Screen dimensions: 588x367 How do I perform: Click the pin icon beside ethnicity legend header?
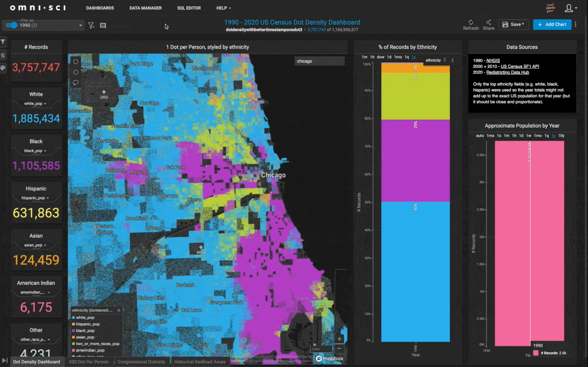pyautogui.click(x=445, y=60)
